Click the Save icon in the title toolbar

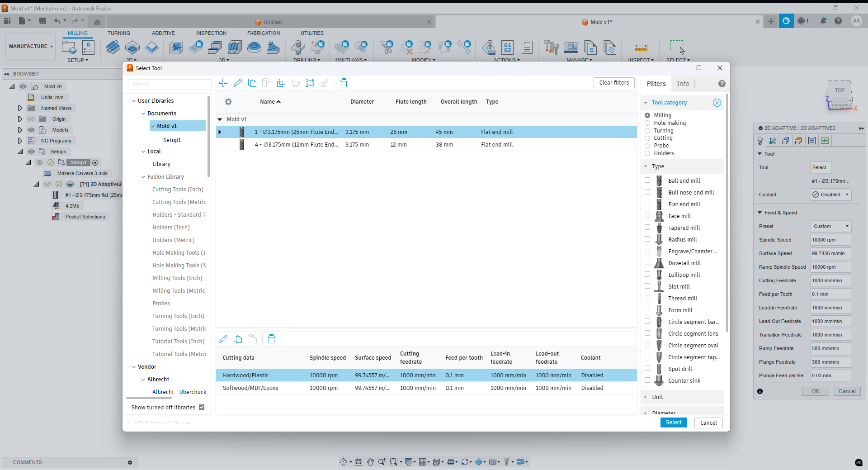[x=42, y=21]
